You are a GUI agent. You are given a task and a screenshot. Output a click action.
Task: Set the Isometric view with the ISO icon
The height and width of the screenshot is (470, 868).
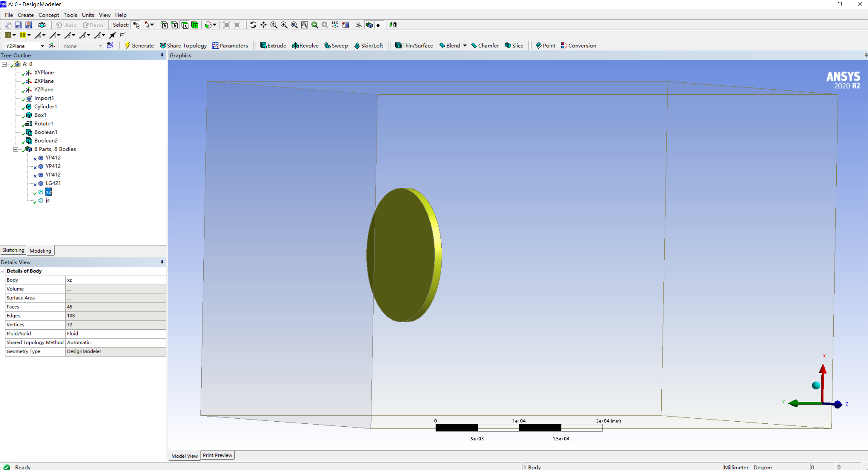pyautogui.click(x=335, y=25)
